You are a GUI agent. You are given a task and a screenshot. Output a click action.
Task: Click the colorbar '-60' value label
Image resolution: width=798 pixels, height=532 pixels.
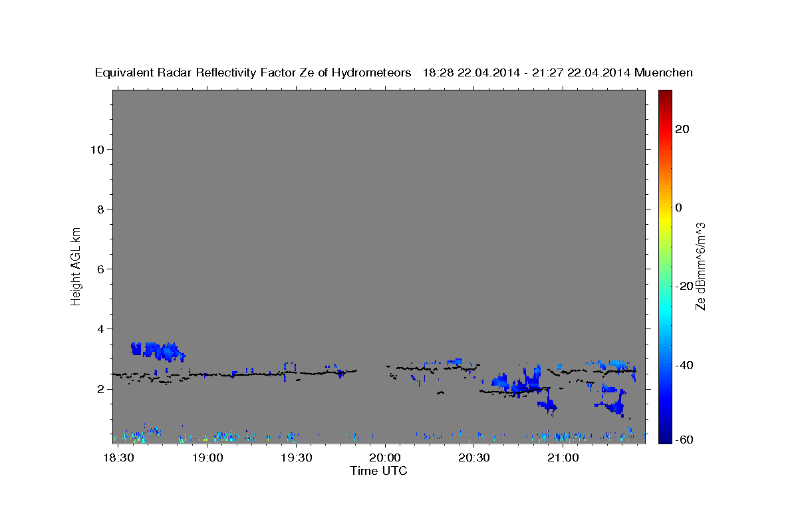coord(683,440)
